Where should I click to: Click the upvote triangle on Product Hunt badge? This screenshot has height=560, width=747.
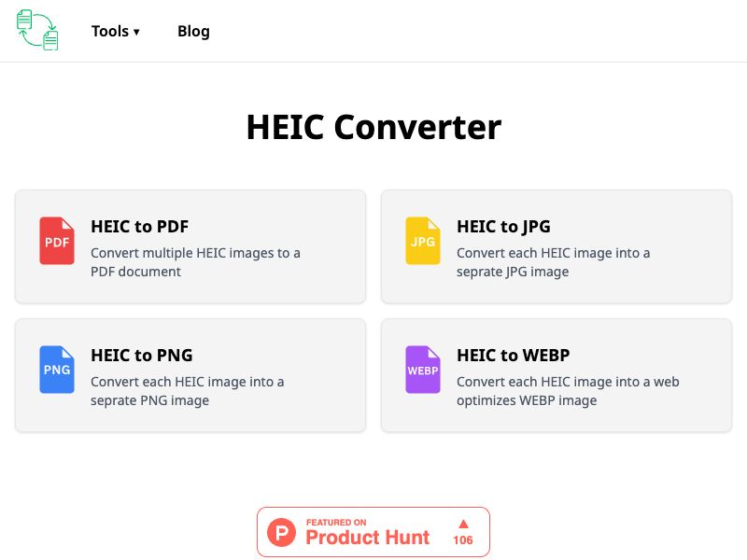click(465, 525)
